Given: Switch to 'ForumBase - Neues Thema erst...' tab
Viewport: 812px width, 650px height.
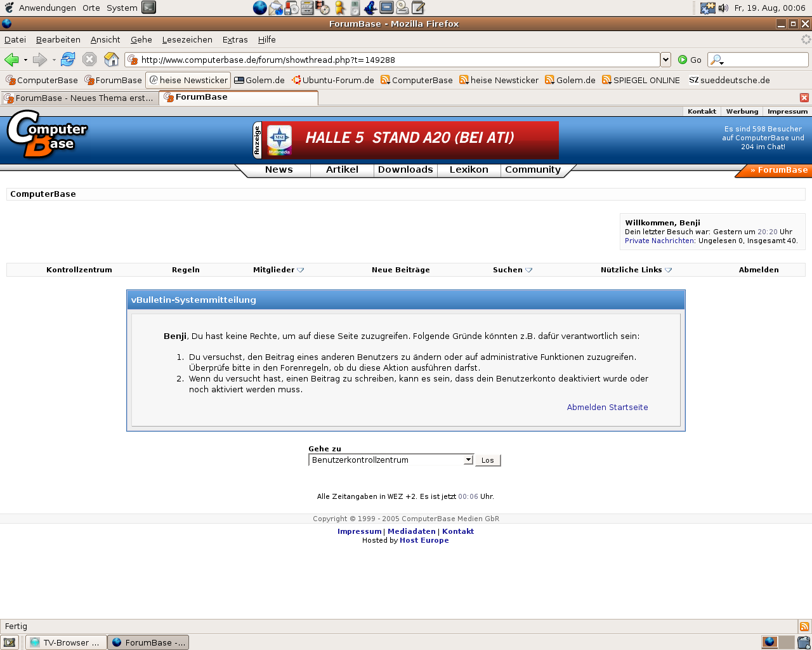Looking at the screenshot, I should pos(79,98).
